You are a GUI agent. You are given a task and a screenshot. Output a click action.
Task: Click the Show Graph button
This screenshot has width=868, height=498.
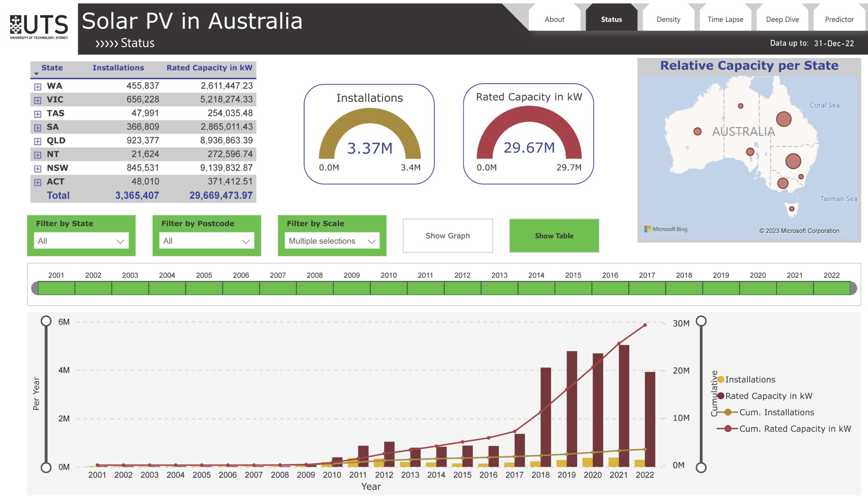[448, 235]
